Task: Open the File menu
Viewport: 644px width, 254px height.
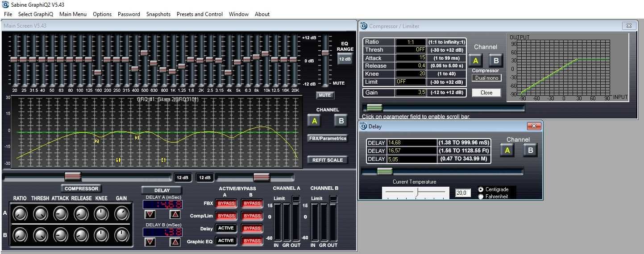Action: (8, 14)
